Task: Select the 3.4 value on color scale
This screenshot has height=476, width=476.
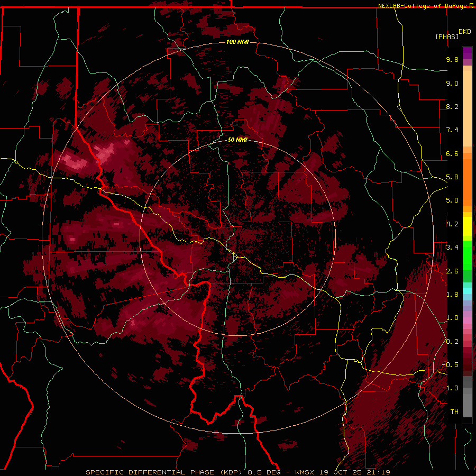Action: pyautogui.click(x=452, y=248)
